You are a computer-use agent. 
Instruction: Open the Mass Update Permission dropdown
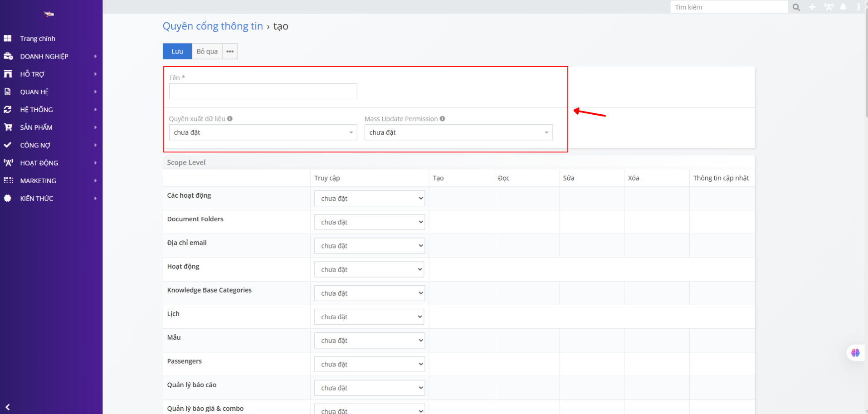coord(458,132)
